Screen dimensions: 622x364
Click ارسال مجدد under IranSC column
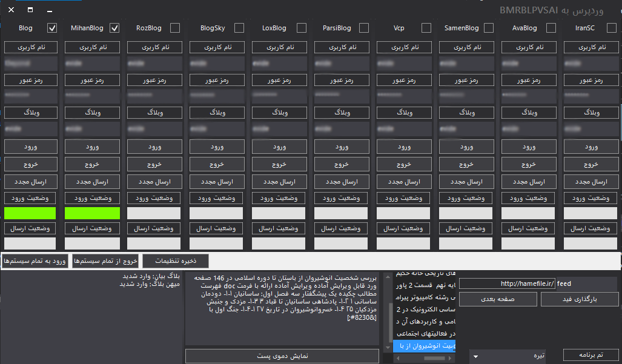pyautogui.click(x=591, y=182)
